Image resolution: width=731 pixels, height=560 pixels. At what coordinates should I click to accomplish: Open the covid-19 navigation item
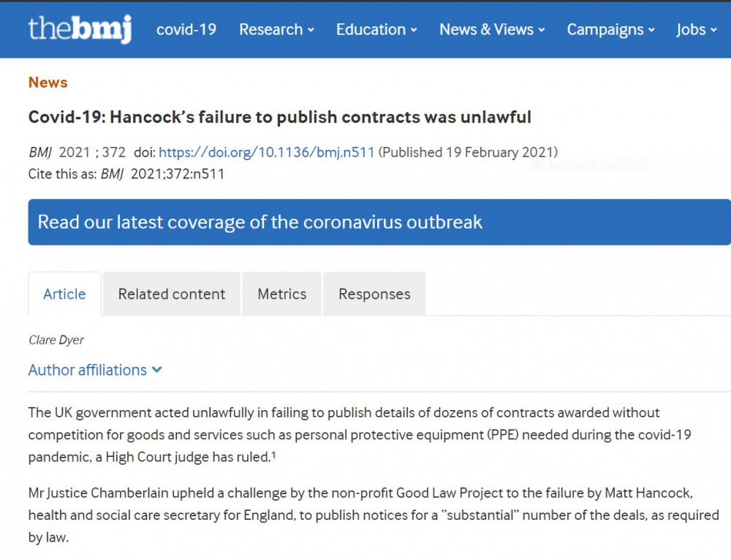coord(186,29)
